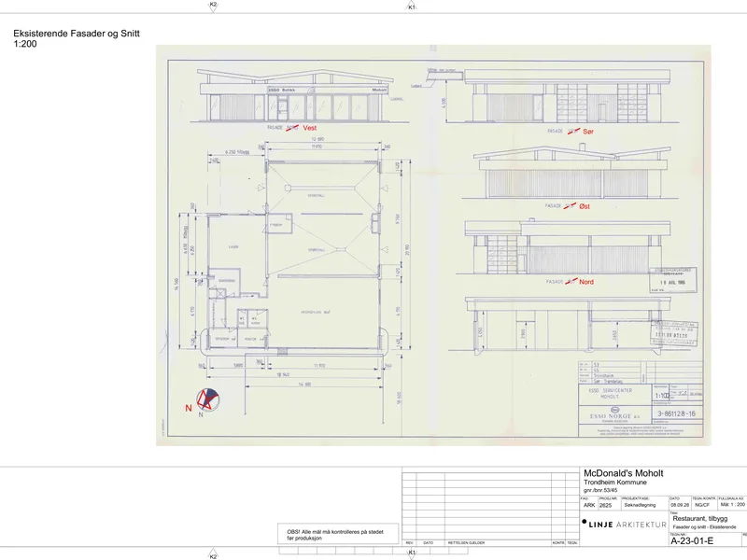Click the old drawing number "3-861128-16"

pos(676,413)
